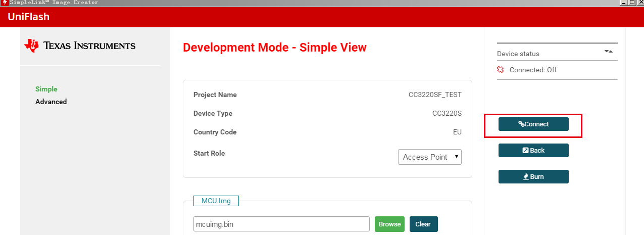Open the Start Role dropdown
Screen dimensions: 644x235
(430, 157)
